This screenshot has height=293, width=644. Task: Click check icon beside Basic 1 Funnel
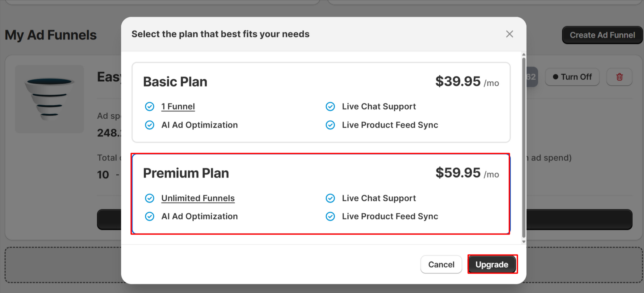(x=149, y=107)
